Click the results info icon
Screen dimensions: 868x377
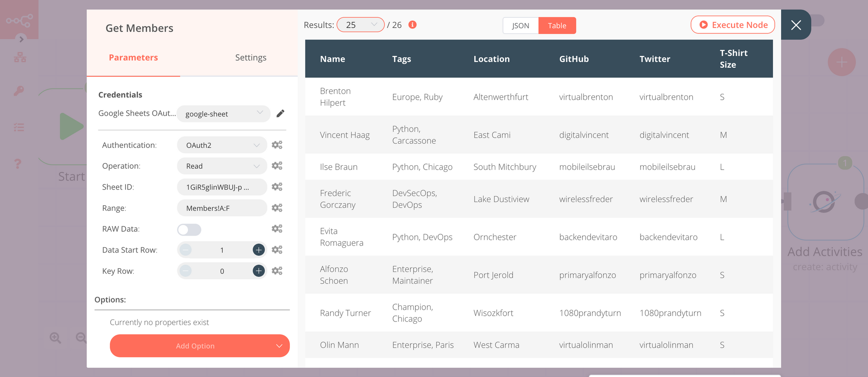pos(413,25)
